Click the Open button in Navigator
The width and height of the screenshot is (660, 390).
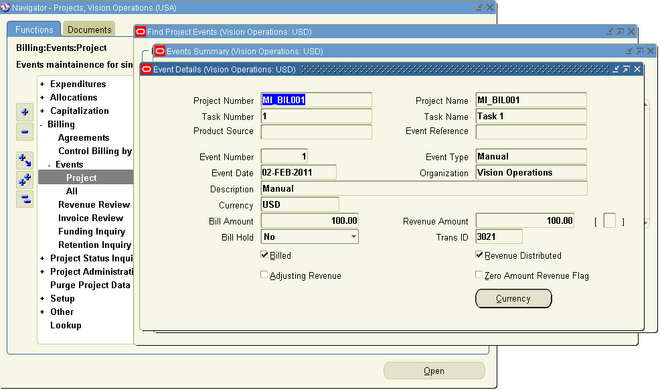click(434, 371)
